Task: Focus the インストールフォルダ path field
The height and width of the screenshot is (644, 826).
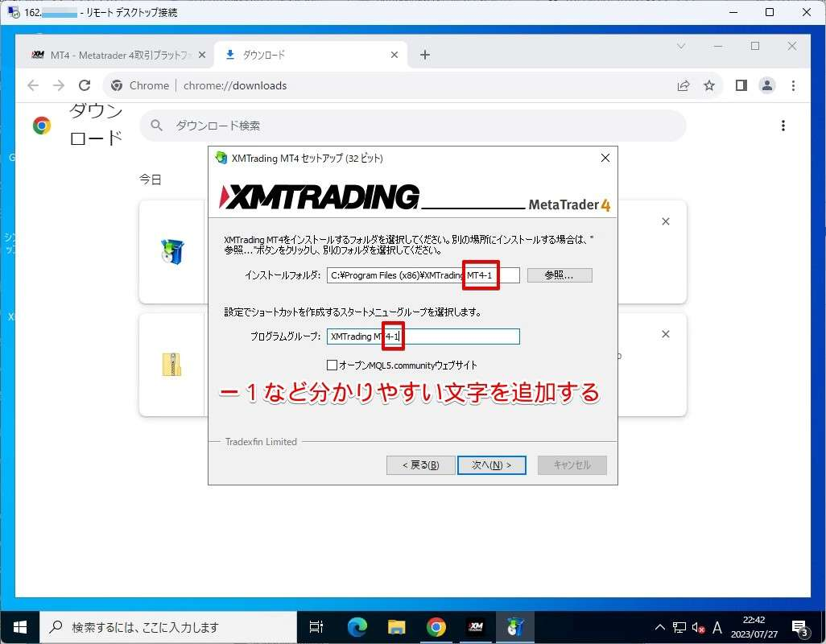Action: 423,275
